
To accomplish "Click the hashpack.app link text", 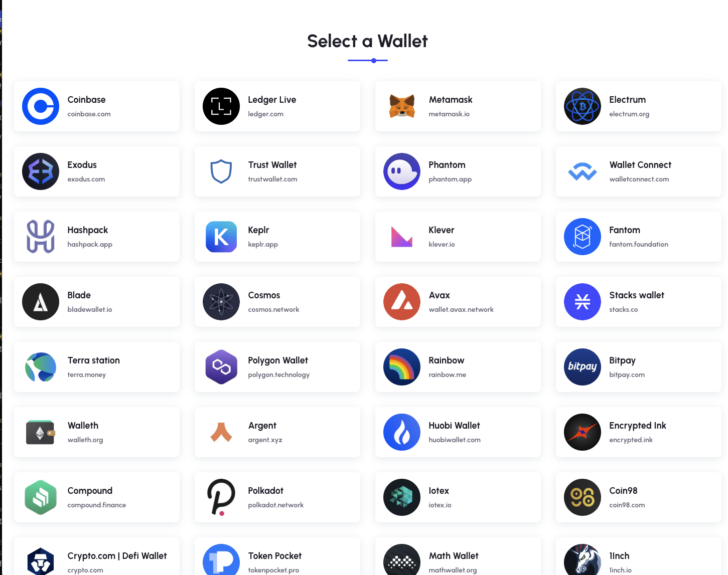I will [x=90, y=244].
